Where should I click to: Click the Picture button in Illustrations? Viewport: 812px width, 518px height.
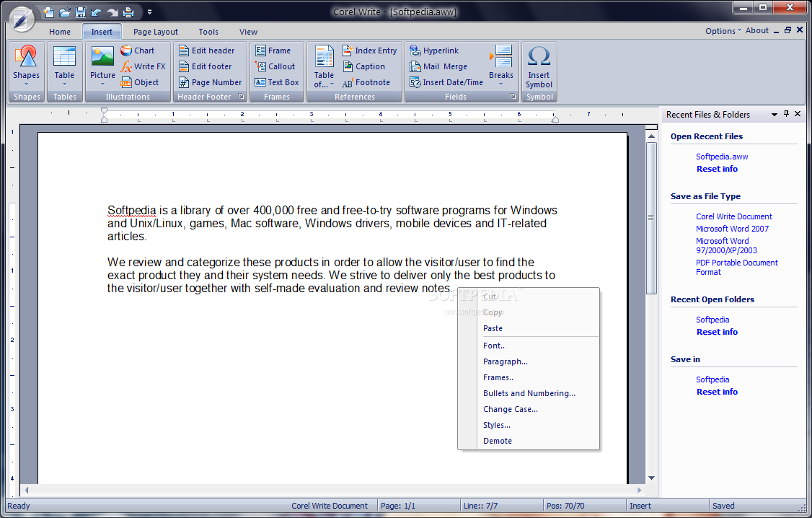coord(102,66)
